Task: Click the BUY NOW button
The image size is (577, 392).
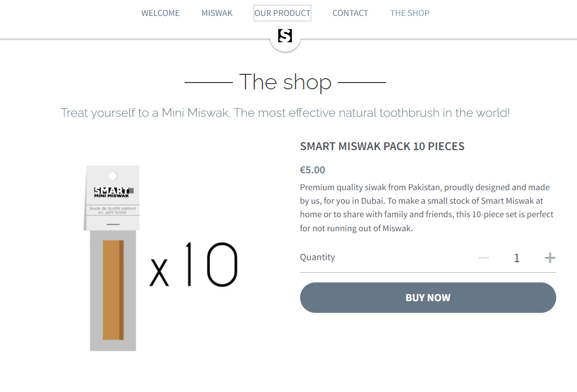Action: [x=428, y=297]
